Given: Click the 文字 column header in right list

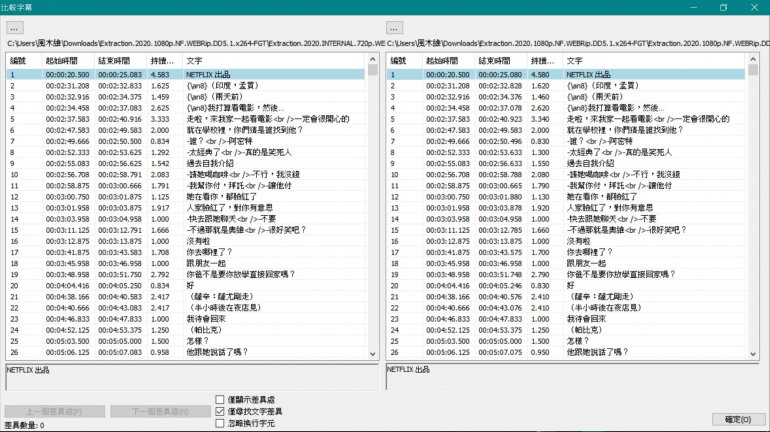Looking at the screenshot, I should [x=655, y=61].
